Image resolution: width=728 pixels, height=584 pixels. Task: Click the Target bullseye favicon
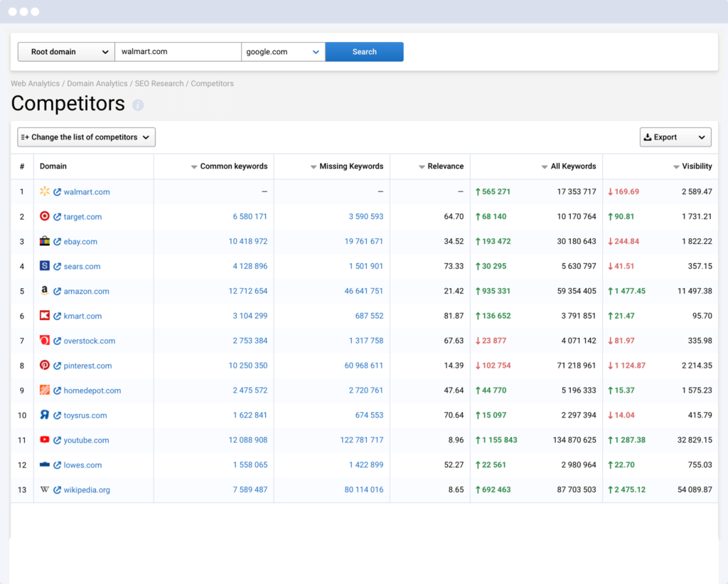(45, 216)
